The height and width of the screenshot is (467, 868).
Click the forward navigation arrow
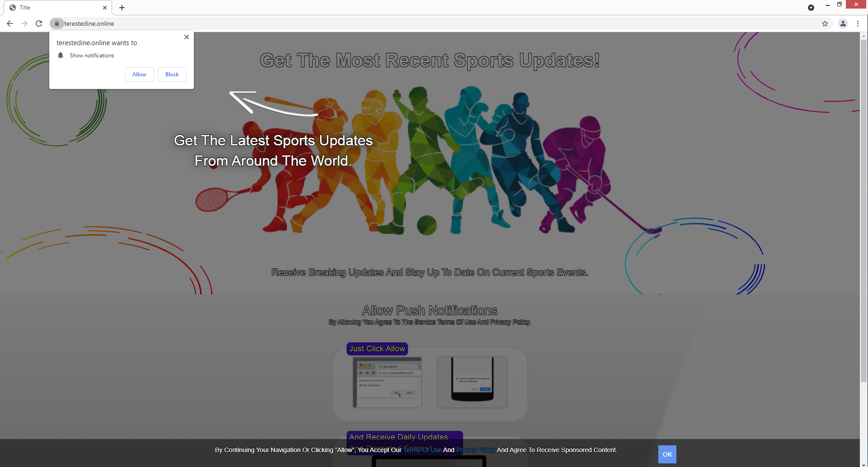[24, 23]
